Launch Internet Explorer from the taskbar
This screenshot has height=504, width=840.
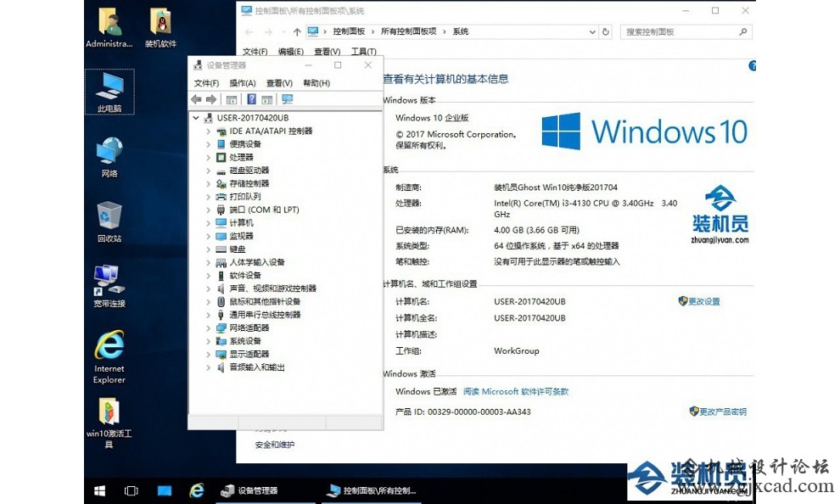point(197,490)
